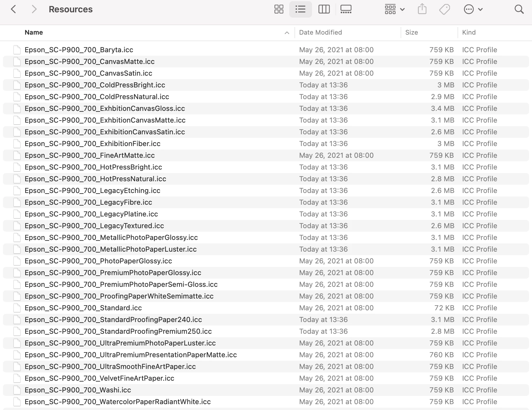532x410 pixels.
Task: Select Epson_SC-P900_700_UltraPremiumPhotoPaperLuster.icc
Action: click(x=266, y=343)
